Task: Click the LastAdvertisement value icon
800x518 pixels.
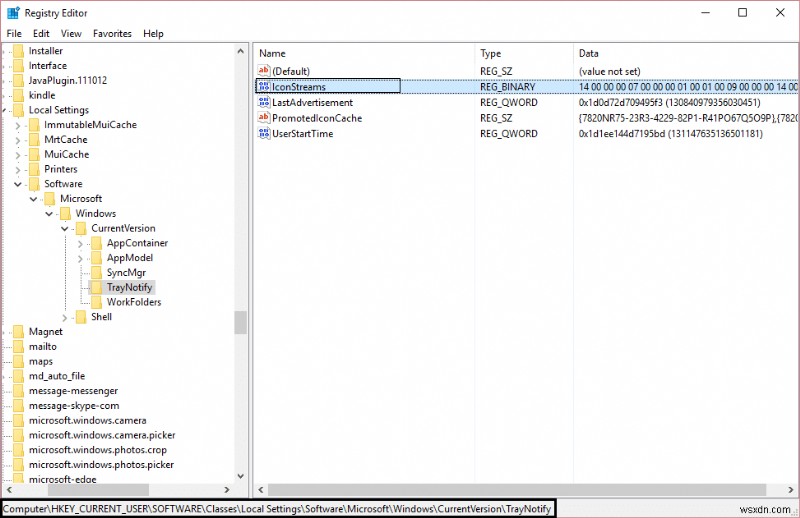Action: click(x=264, y=102)
